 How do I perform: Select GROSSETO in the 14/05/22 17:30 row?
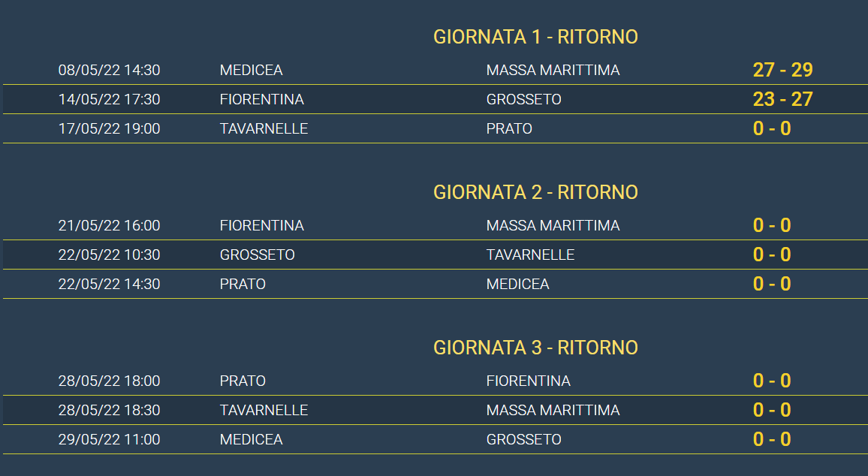523,100
